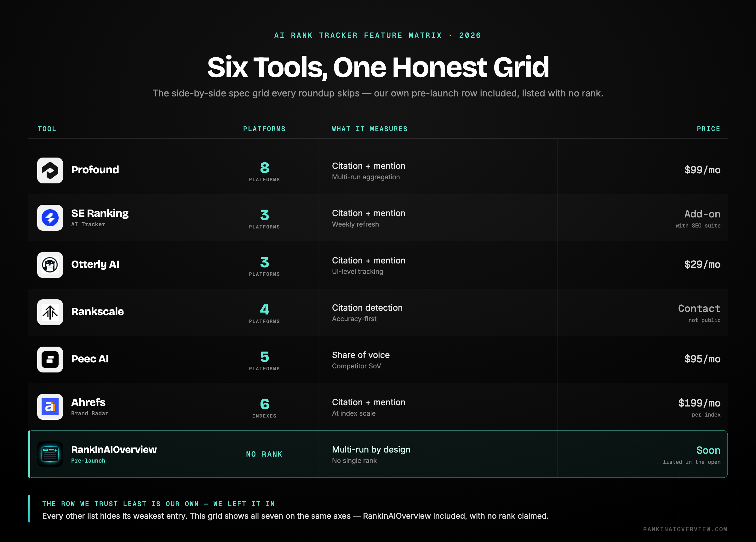
Task: Click the NO RANK label
Action: 264,454
